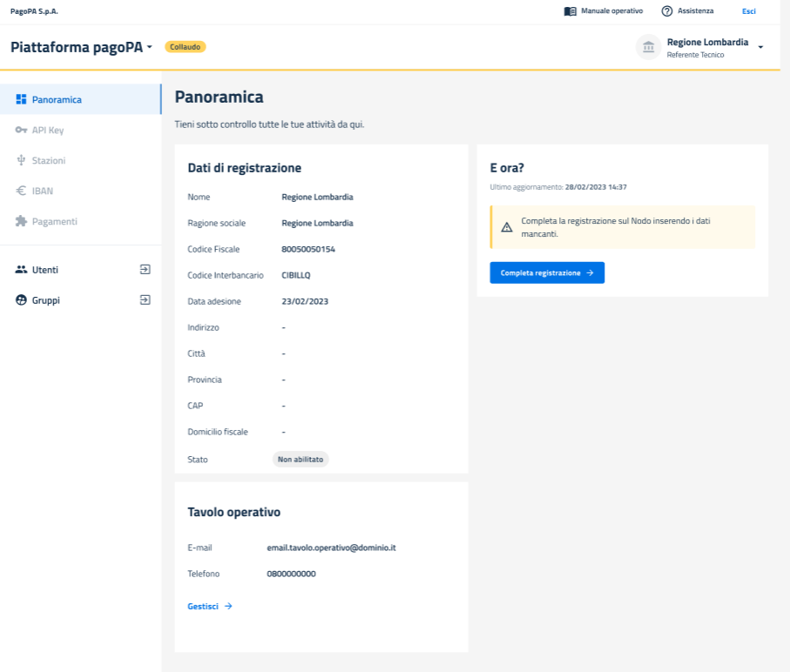Image resolution: width=790 pixels, height=672 pixels.
Task: Click the Collaudo environment badge
Action: coord(185,47)
